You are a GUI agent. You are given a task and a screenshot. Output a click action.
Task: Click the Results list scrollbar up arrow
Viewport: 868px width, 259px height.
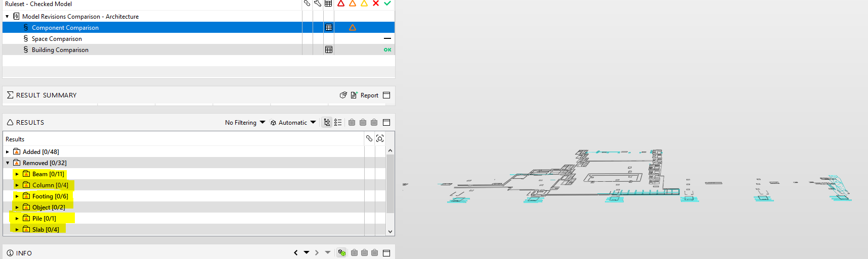(390, 150)
